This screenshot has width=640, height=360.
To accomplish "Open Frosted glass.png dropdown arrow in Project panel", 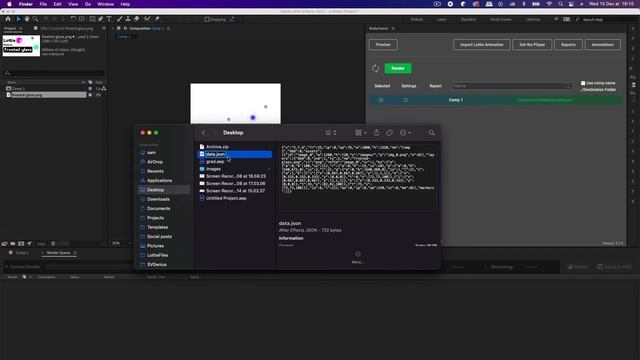I will (73, 37).
